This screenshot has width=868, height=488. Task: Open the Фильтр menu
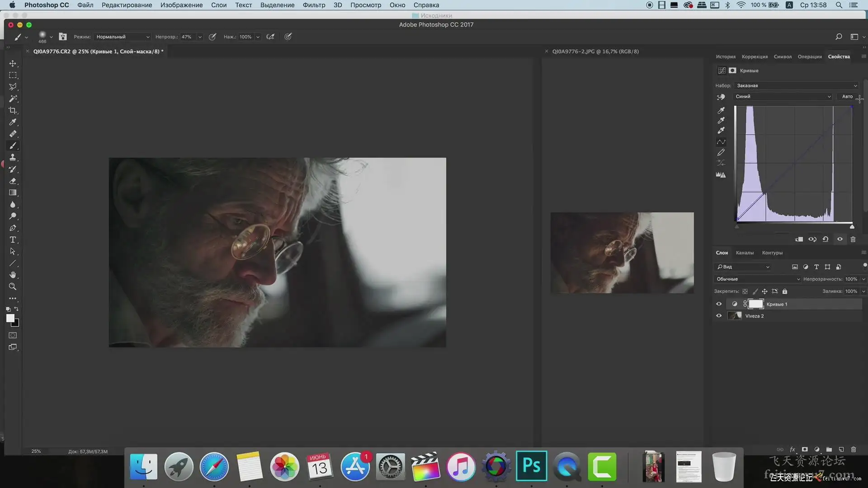click(314, 5)
